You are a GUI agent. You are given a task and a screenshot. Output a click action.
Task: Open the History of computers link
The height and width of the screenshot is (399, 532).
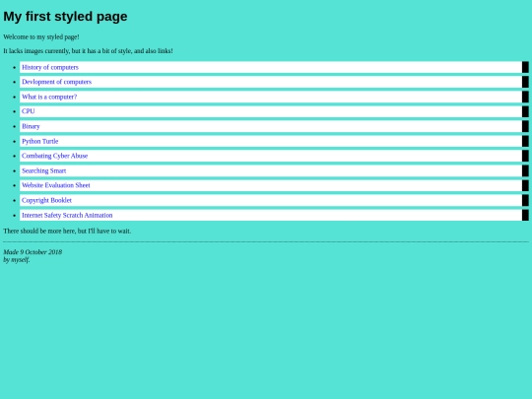coord(50,67)
